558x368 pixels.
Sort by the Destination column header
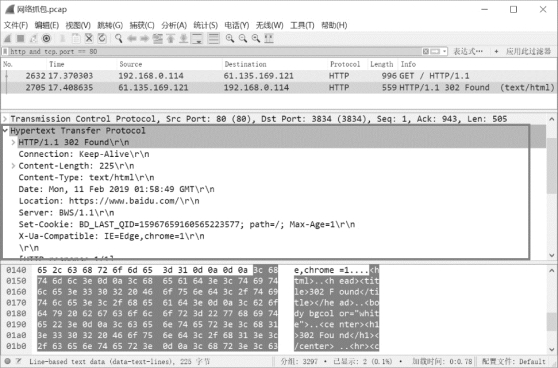click(x=274, y=64)
